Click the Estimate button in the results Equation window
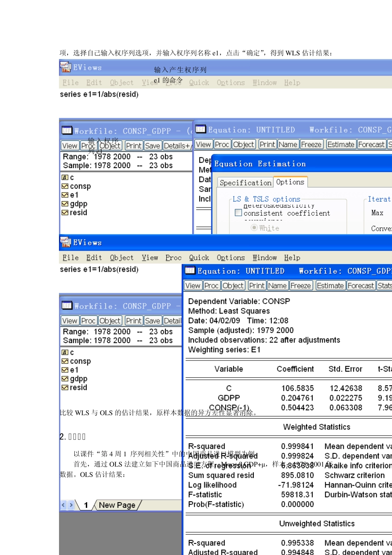The image size is (392, 555). point(330,285)
